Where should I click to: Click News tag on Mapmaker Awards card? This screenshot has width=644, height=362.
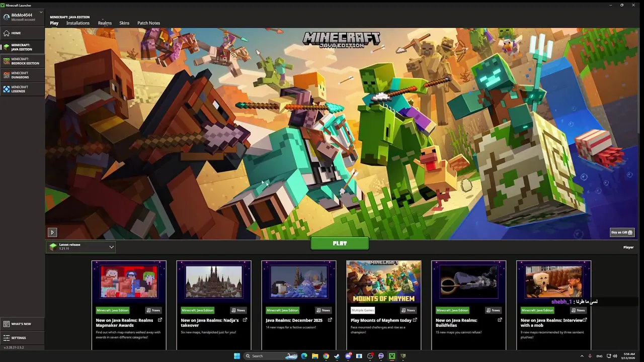[x=153, y=310]
